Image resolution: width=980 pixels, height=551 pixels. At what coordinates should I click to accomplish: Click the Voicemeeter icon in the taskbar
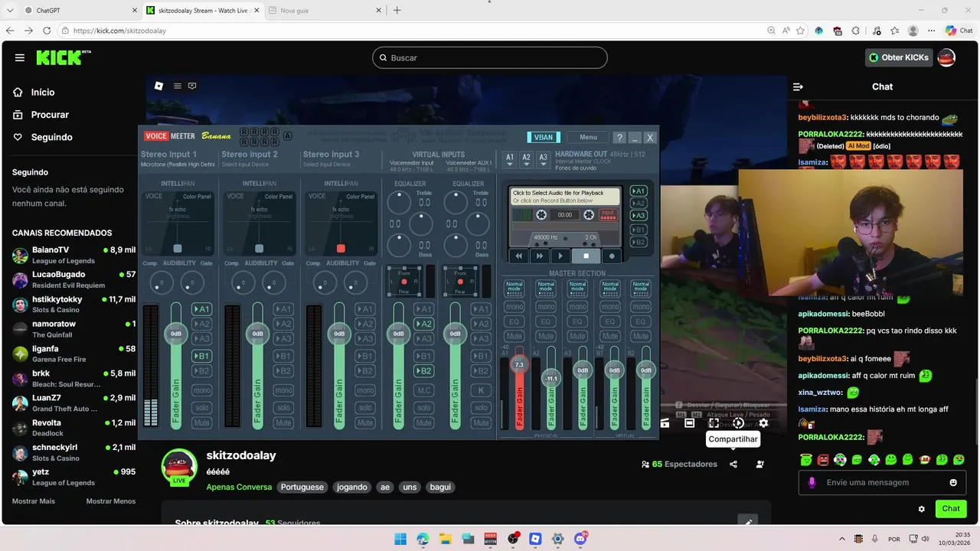point(491,539)
